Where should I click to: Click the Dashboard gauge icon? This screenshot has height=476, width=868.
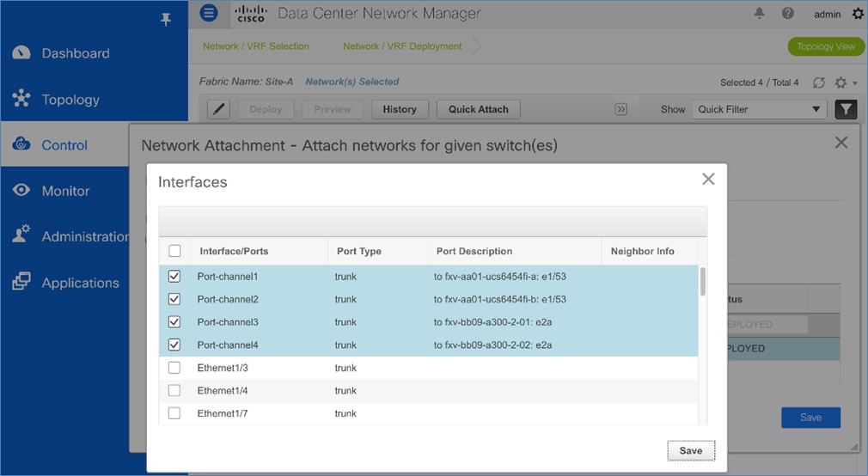pos(21,52)
